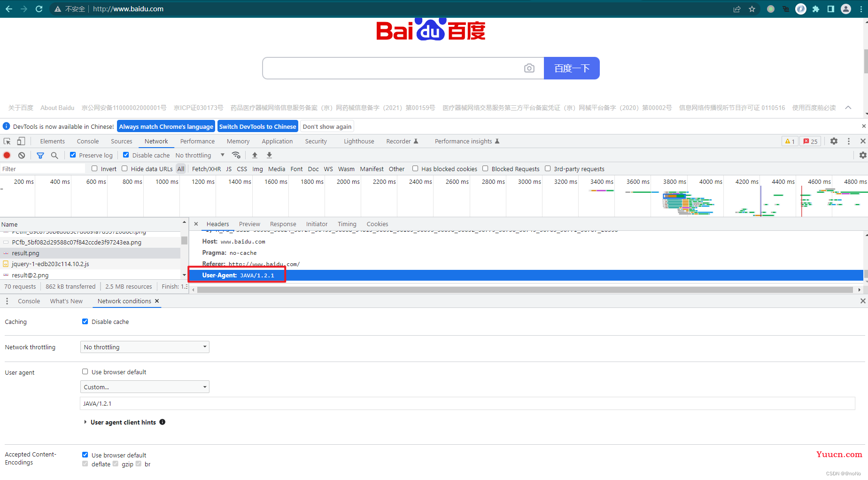Enable user agent Use browser default
This screenshot has height=480, width=868.
click(x=85, y=371)
